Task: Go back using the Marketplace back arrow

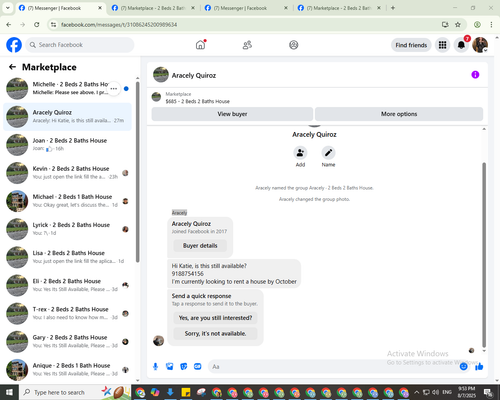Action: [x=12, y=67]
